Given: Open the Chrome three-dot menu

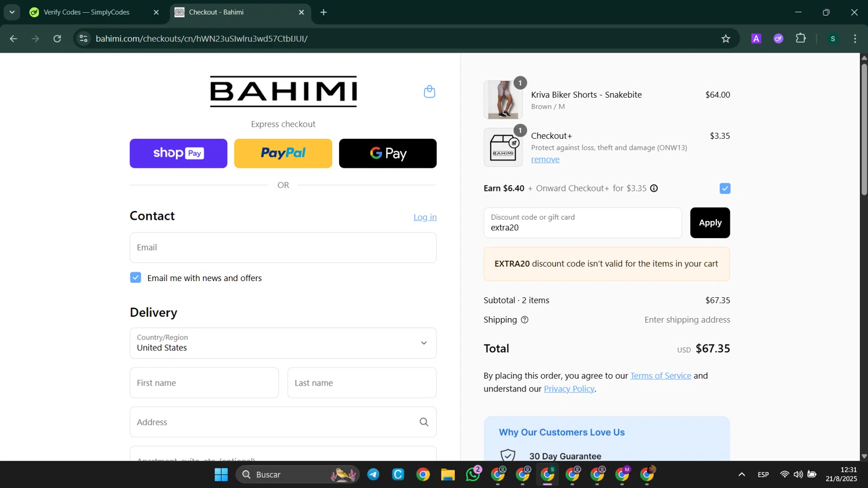Looking at the screenshot, I should (855, 39).
